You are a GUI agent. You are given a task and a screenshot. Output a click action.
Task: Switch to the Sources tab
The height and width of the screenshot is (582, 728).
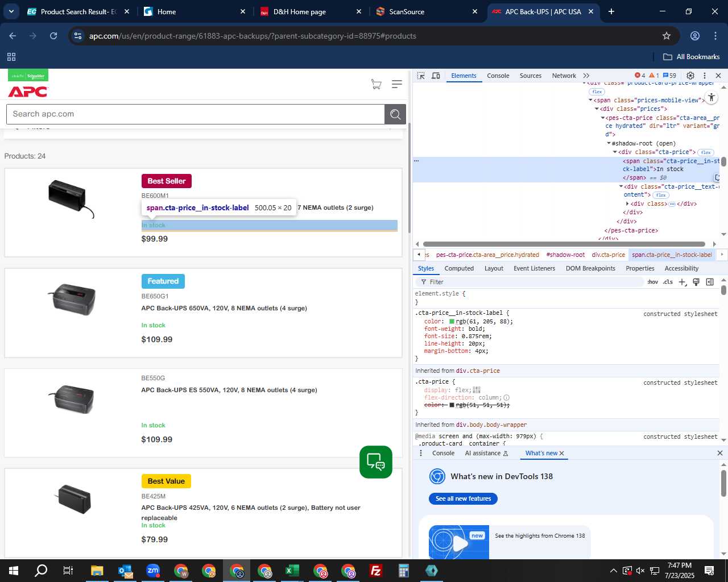pyautogui.click(x=530, y=76)
